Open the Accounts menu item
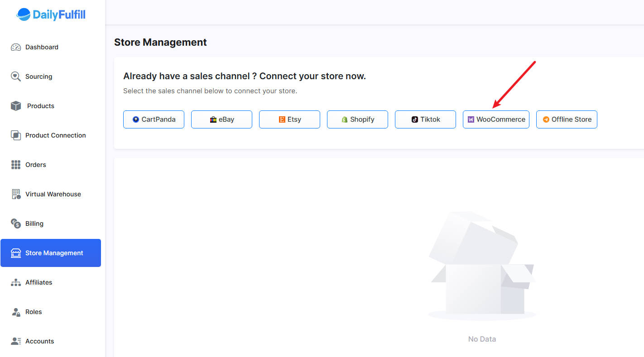 [39, 341]
